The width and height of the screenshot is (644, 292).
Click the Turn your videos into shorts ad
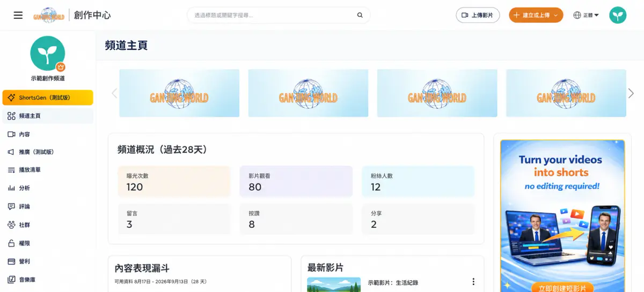(x=562, y=216)
